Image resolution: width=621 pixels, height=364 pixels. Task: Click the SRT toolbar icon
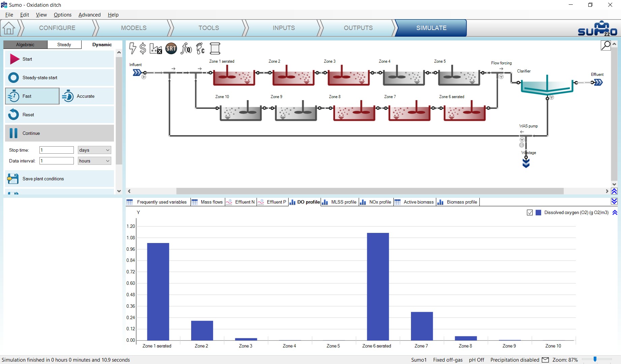click(171, 49)
